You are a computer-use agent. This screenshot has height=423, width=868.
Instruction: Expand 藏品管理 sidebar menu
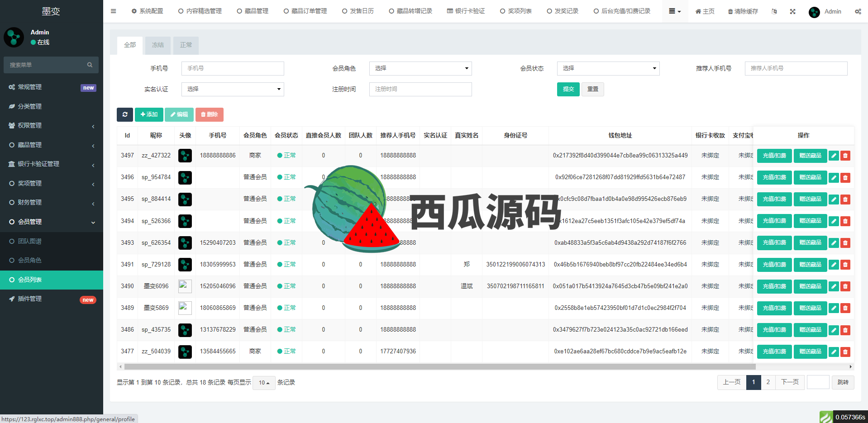pos(52,145)
